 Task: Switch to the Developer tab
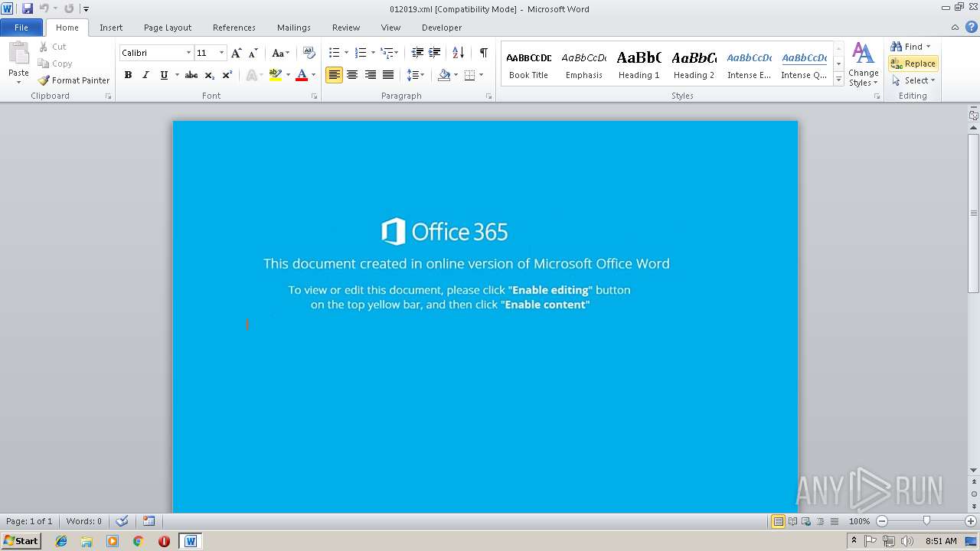[x=442, y=28]
